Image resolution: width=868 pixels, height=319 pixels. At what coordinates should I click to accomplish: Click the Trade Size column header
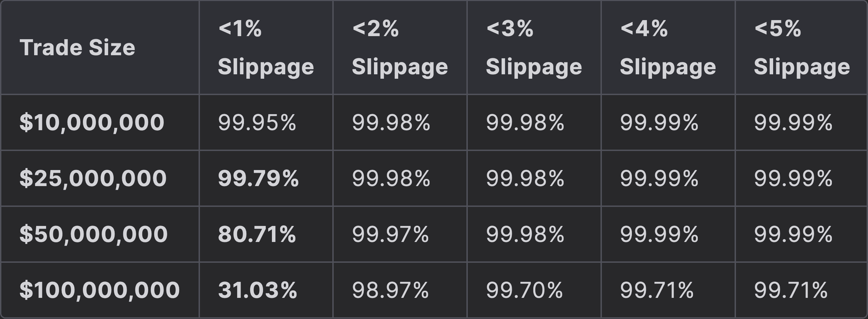(77, 47)
